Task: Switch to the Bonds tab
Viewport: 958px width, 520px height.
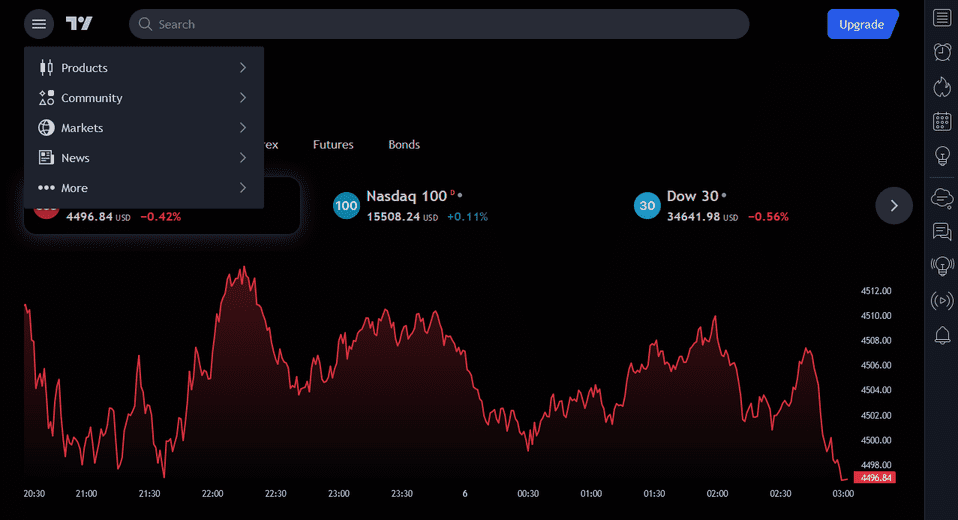Action: tap(404, 145)
